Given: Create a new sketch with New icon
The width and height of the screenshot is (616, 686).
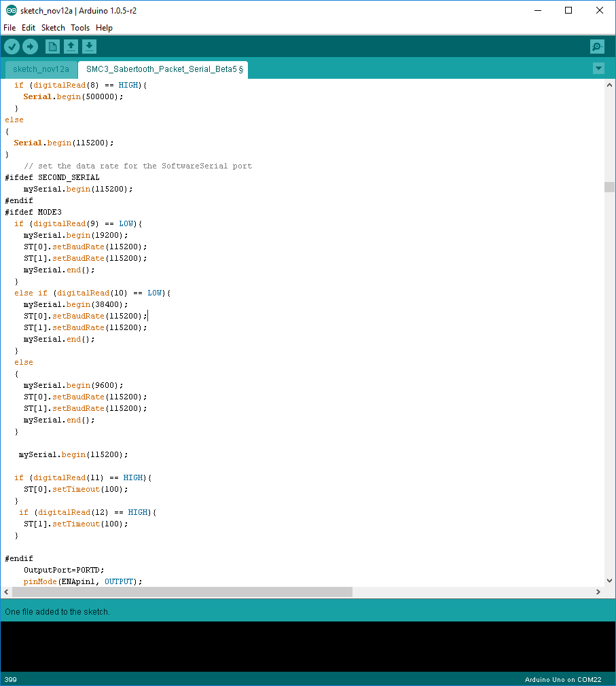Looking at the screenshot, I should tap(52, 46).
